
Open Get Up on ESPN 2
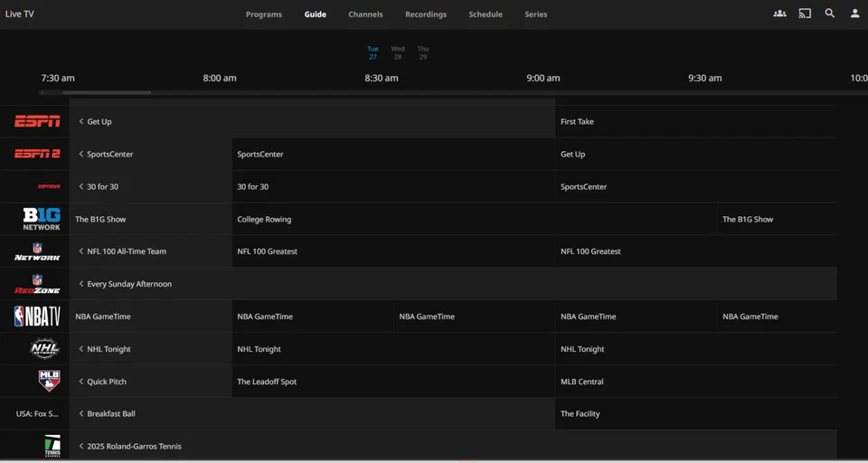click(x=696, y=154)
